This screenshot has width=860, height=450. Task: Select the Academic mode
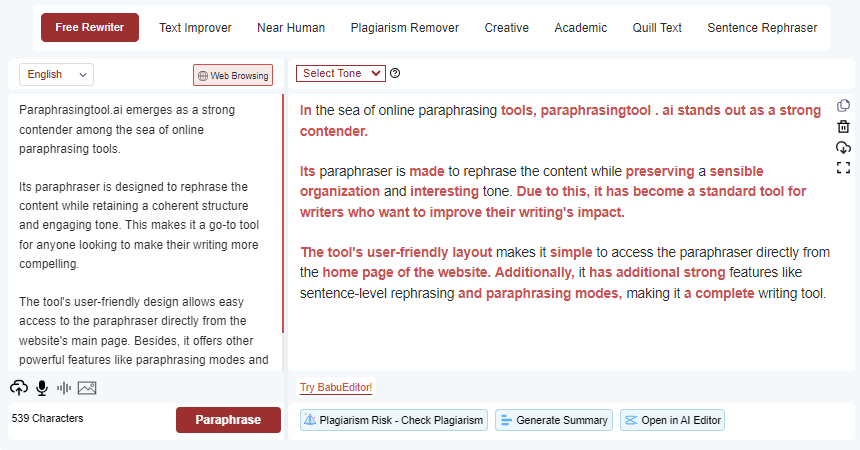pyautogui.click(x=581, y=27)
